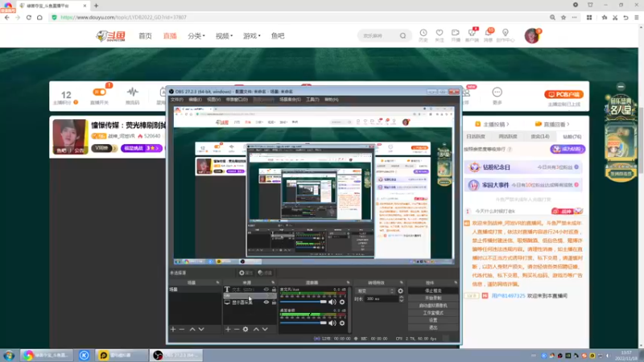Toggle lock of the text source in OBS
The image size is (644, 362).
(x=274, y=290)
